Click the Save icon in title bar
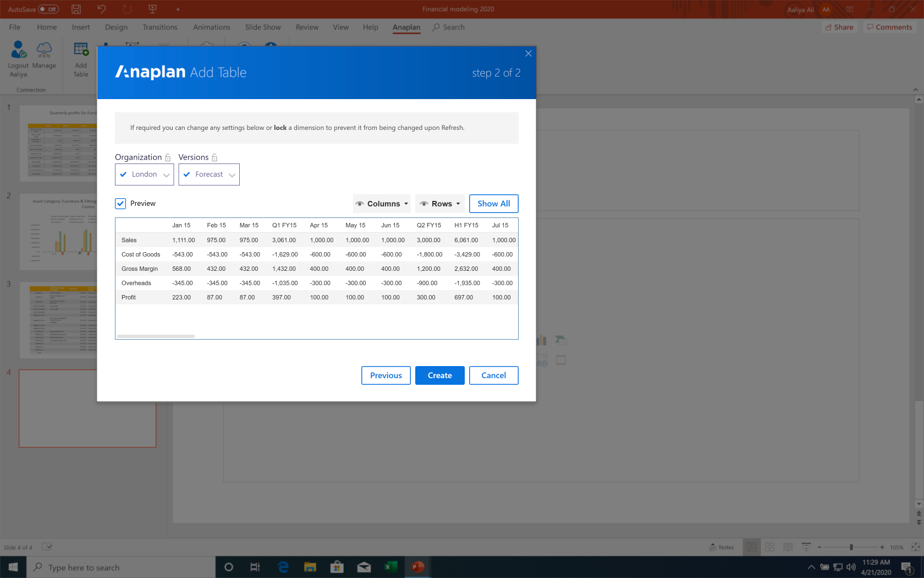This screenshot has width=924, height=578. (x=76, y=9)
